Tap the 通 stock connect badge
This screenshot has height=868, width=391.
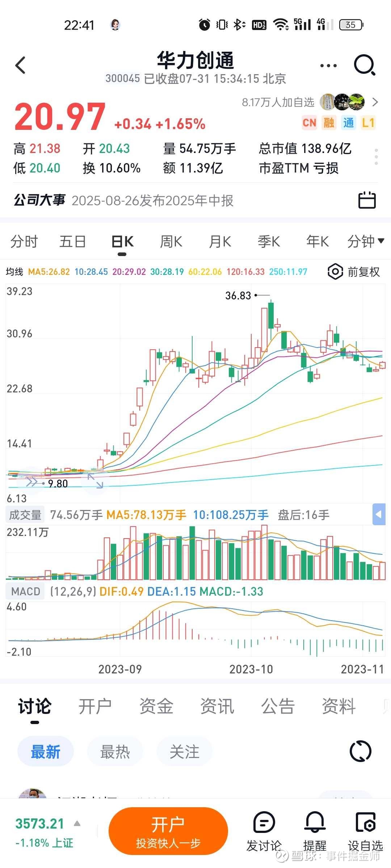click(349, 123)
